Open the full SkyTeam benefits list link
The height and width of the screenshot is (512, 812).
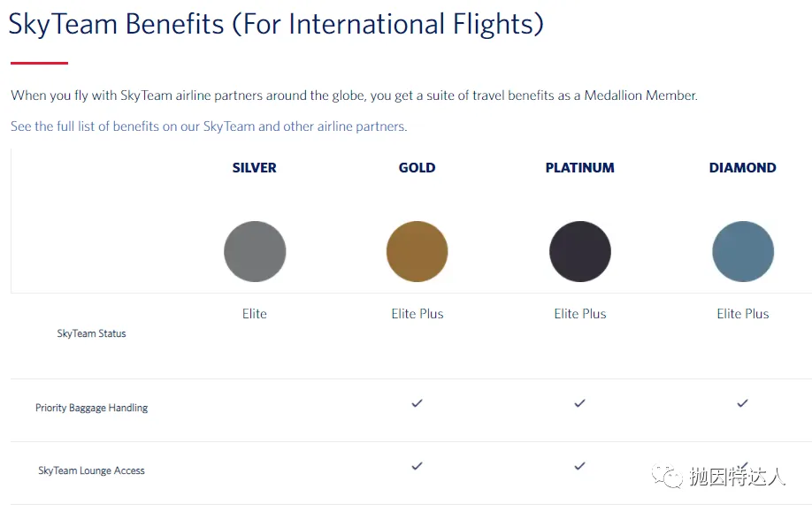(209, 126)
